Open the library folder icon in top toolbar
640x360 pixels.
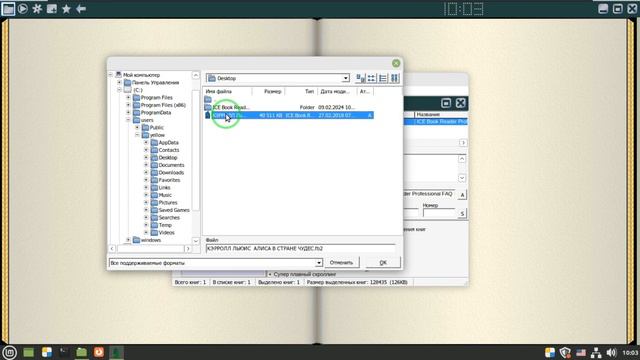[x=8, y=8]
